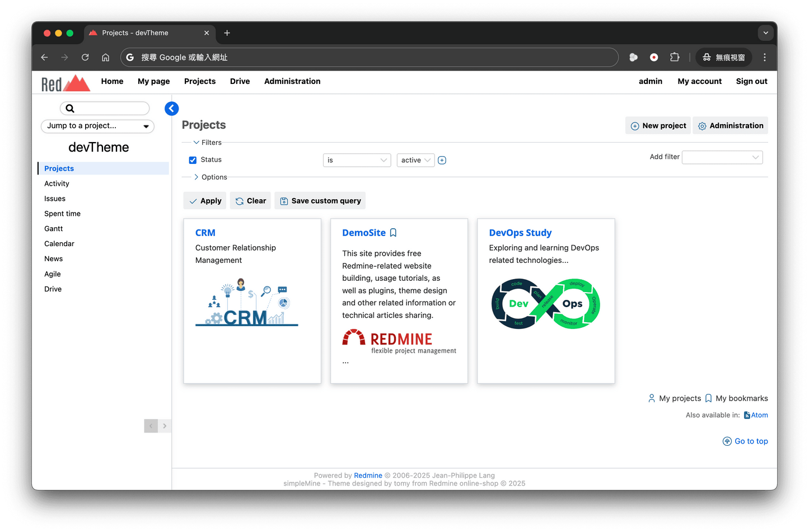
Task: Reload the page using browser refresh icon
Action: coord(85,58)
